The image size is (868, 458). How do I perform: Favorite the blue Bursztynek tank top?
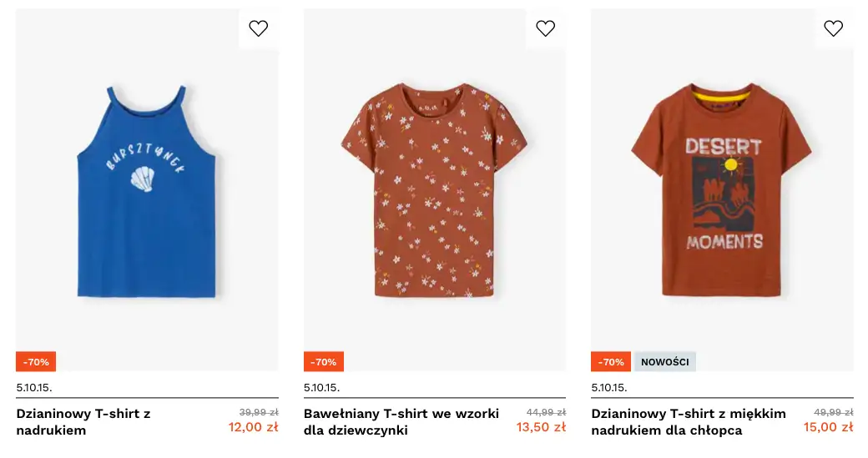tap(259, 28)
